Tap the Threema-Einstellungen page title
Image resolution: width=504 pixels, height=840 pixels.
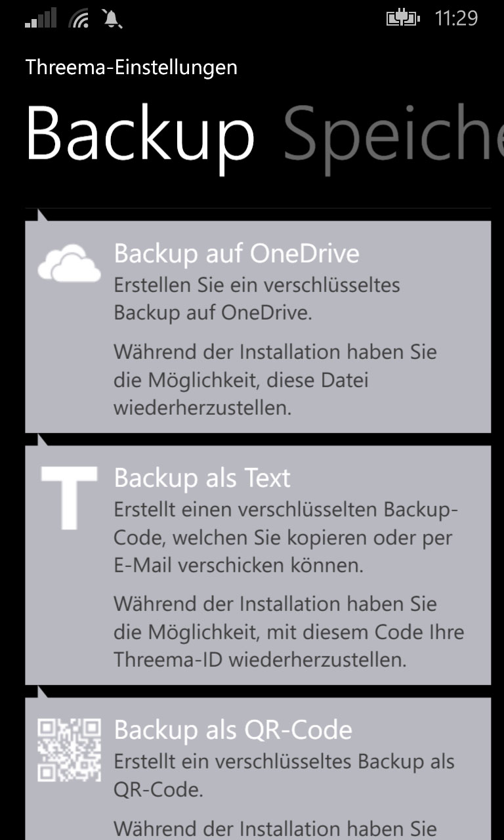coord(131,67)
